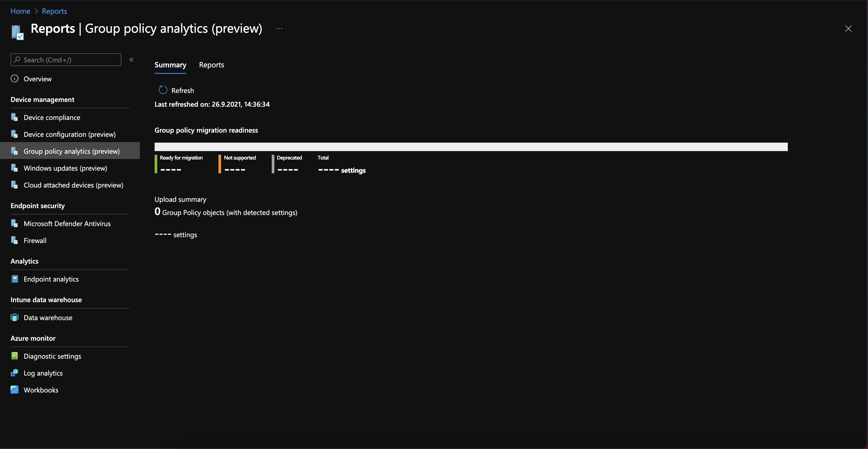868x449 pixels.
Task: Click the Azure monitor section header
Action: point(33,338)
